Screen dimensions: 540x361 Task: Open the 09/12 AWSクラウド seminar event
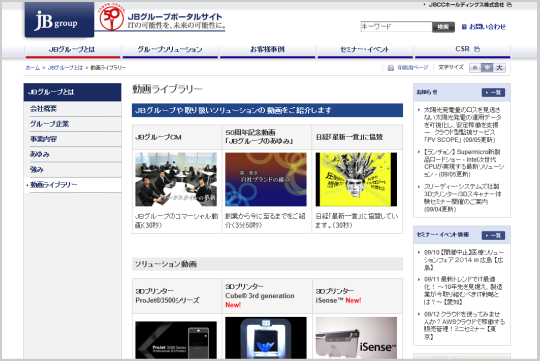[x=464, y=326]
